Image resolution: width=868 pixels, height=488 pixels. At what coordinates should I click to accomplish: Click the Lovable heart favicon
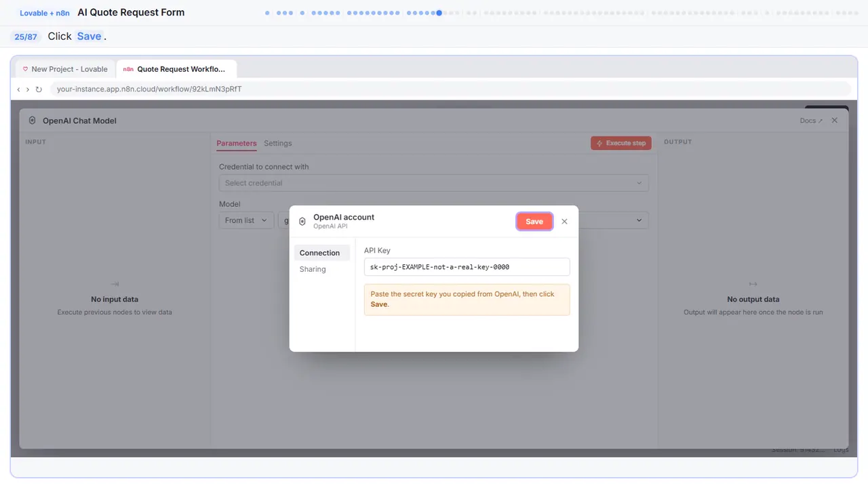tap(25, 69)
